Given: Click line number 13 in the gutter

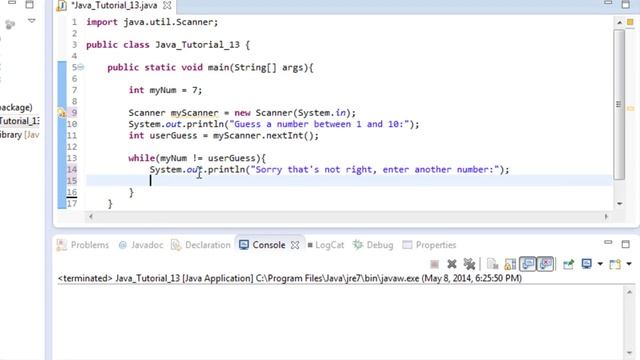Looking at the screenshot, I should [72, 158].
